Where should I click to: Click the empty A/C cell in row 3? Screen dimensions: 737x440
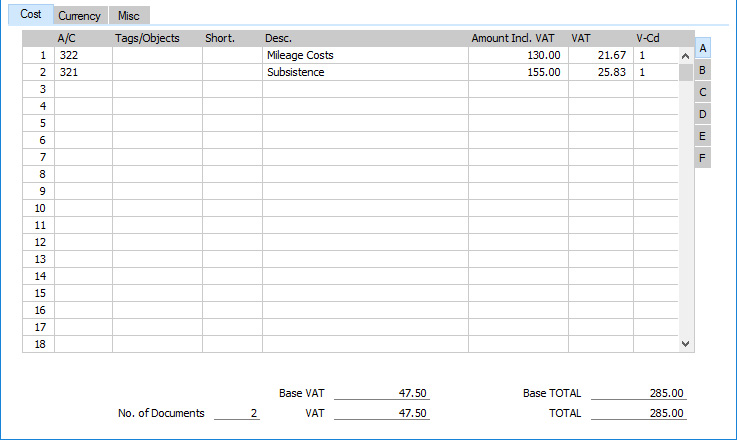(83, 89)
